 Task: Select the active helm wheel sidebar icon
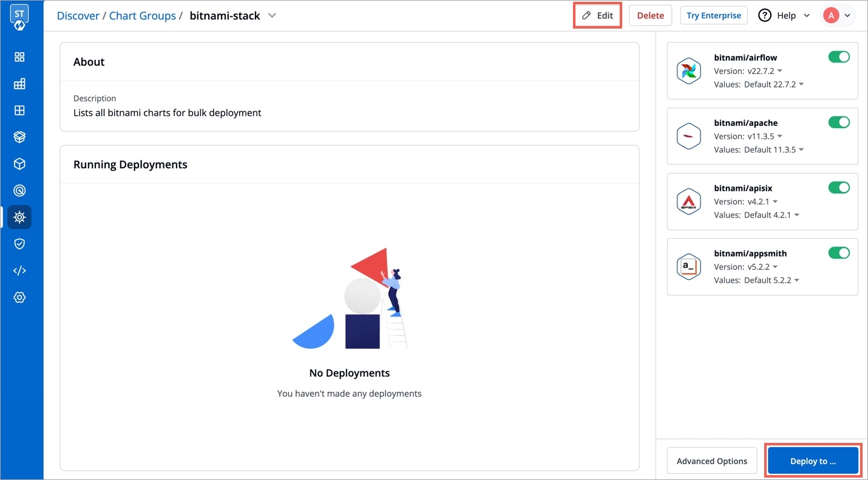click(x=19, y=217)
